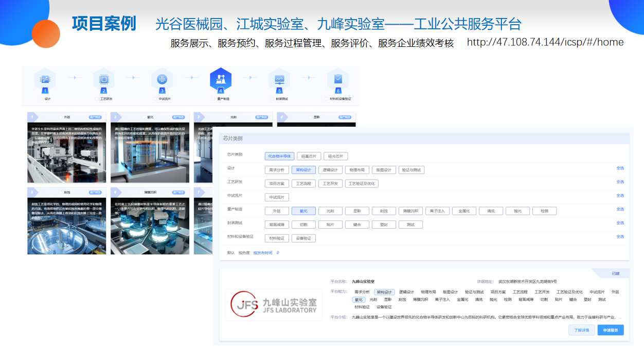
Task: Select the 中试流片 wafer hexagon icon
Action: tap(162, 79)
